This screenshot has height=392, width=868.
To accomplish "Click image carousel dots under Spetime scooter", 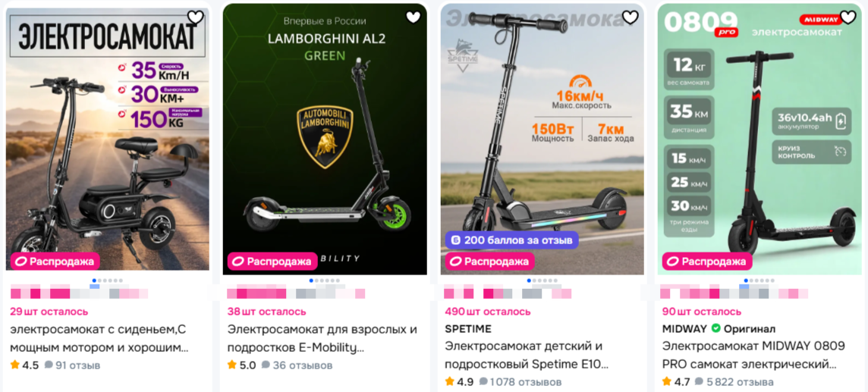I will click(x=542, y=281).
